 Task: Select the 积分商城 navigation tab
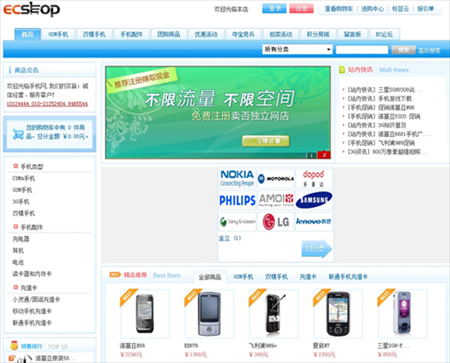point(318,34)
